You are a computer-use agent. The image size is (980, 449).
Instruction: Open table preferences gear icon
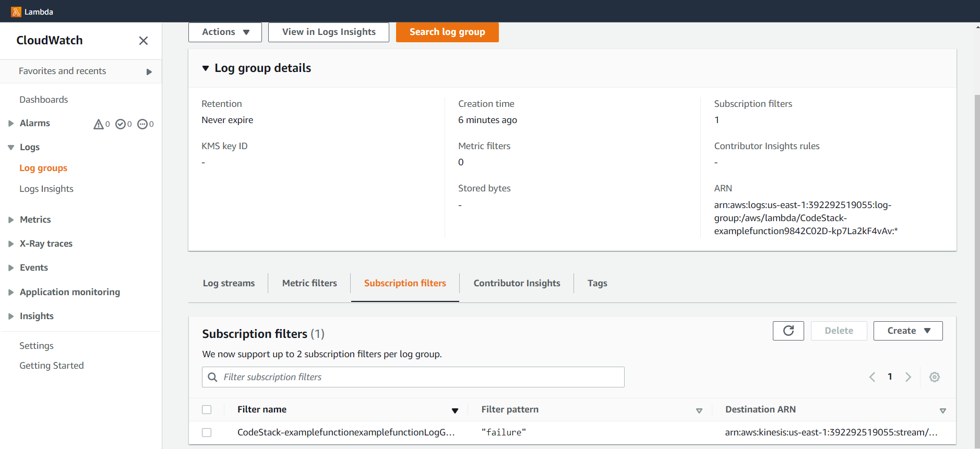935,377
